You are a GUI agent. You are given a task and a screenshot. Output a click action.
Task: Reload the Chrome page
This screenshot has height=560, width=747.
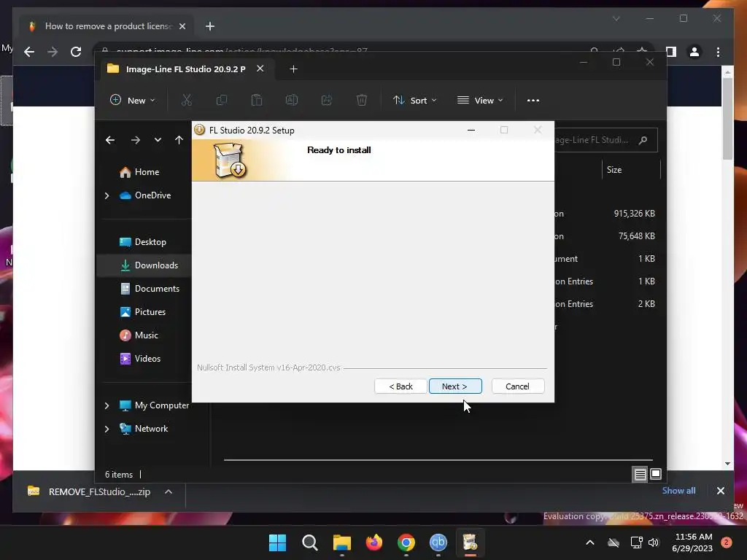[x=76, y=52]
